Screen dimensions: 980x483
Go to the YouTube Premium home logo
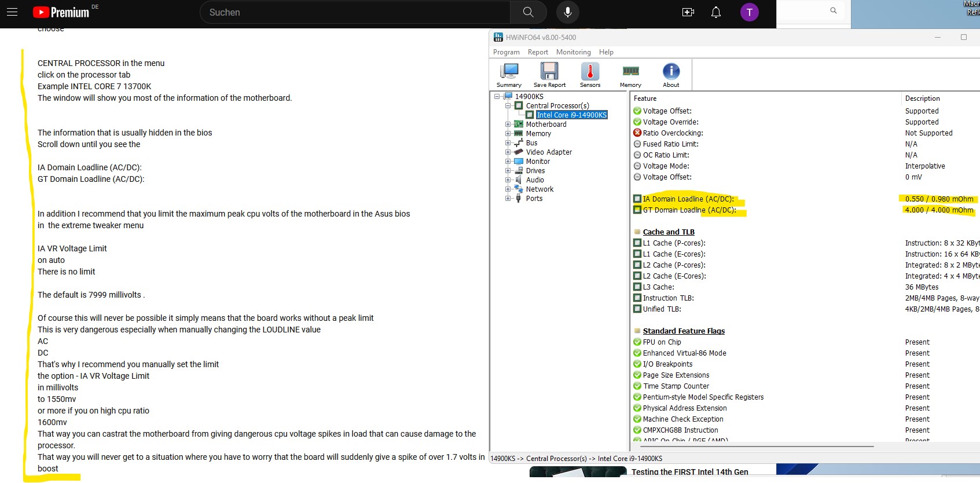point(61,12)
